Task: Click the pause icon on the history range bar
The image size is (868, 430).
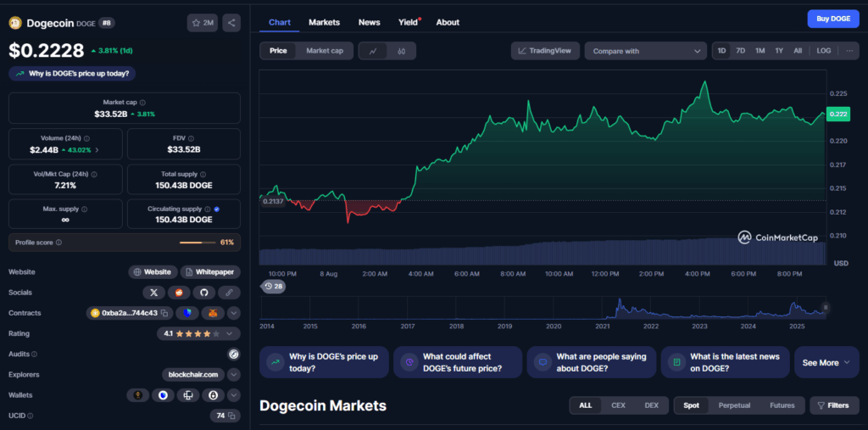Action: point(826,307)
